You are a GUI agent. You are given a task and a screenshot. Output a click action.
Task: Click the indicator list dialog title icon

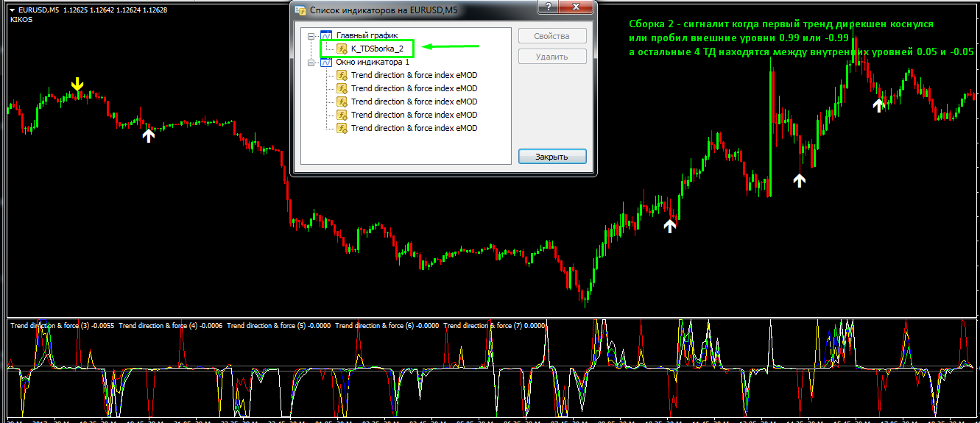(300, 10)
